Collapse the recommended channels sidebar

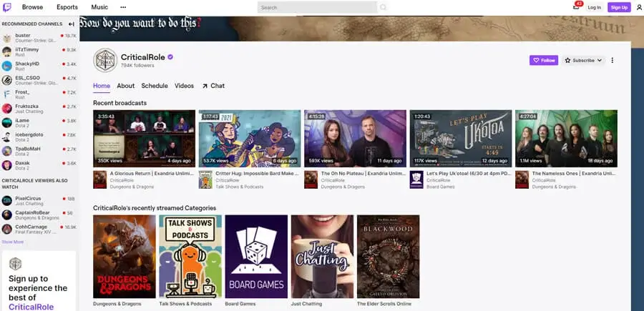(x=72, y=24)
